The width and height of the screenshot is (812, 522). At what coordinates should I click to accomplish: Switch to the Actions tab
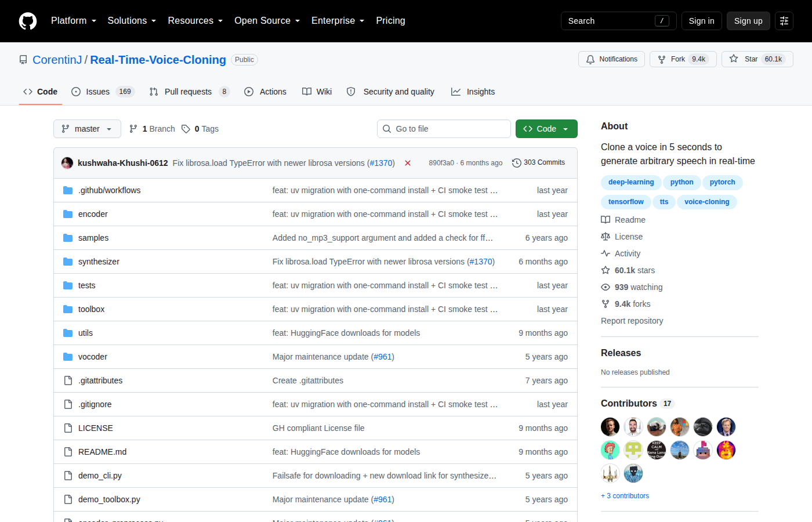[x=265, y=92]
